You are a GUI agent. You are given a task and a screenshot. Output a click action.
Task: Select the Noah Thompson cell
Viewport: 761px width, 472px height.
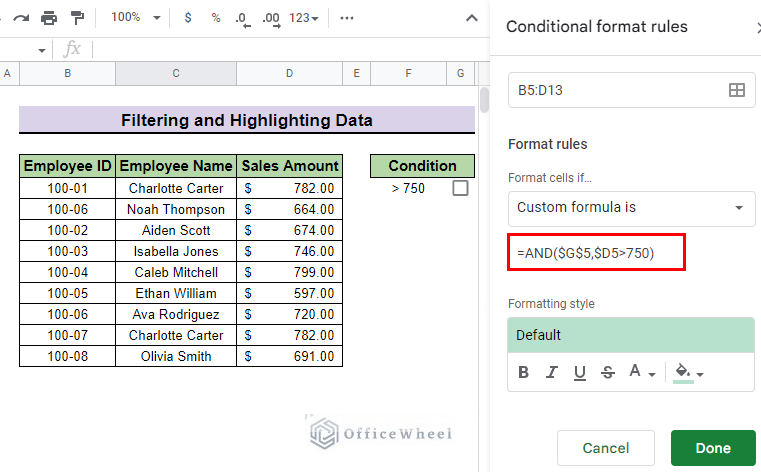pos(176,209)
